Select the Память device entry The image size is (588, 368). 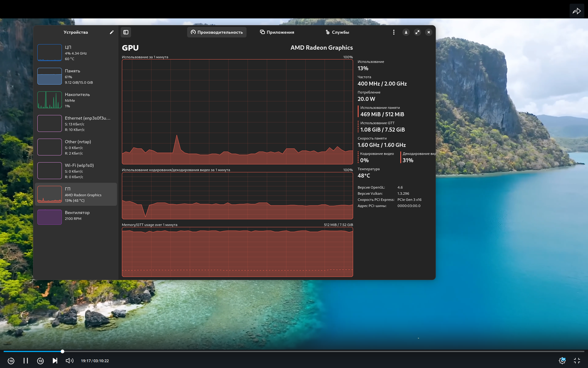(76, 76)
